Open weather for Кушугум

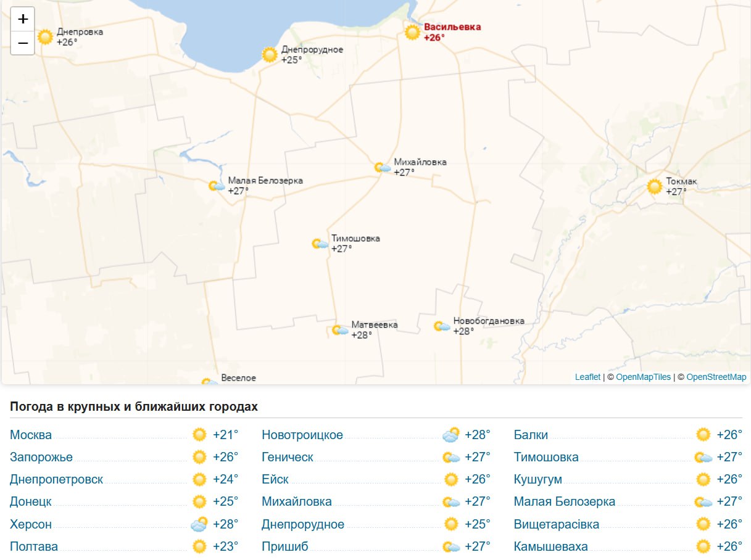(538, 479)
